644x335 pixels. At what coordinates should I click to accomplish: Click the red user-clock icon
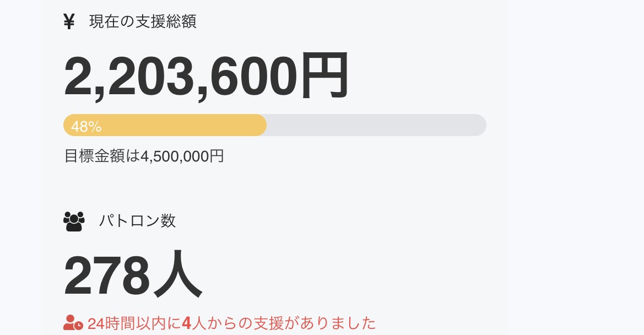73,322
